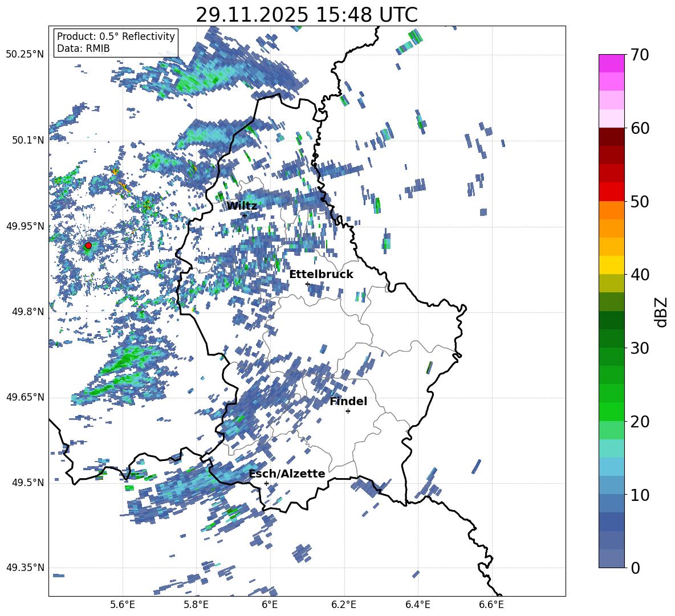The height and width of the screenshot is (616, 675).
Task: Click the colorbar value 30
Action: (x=640, y=348)
